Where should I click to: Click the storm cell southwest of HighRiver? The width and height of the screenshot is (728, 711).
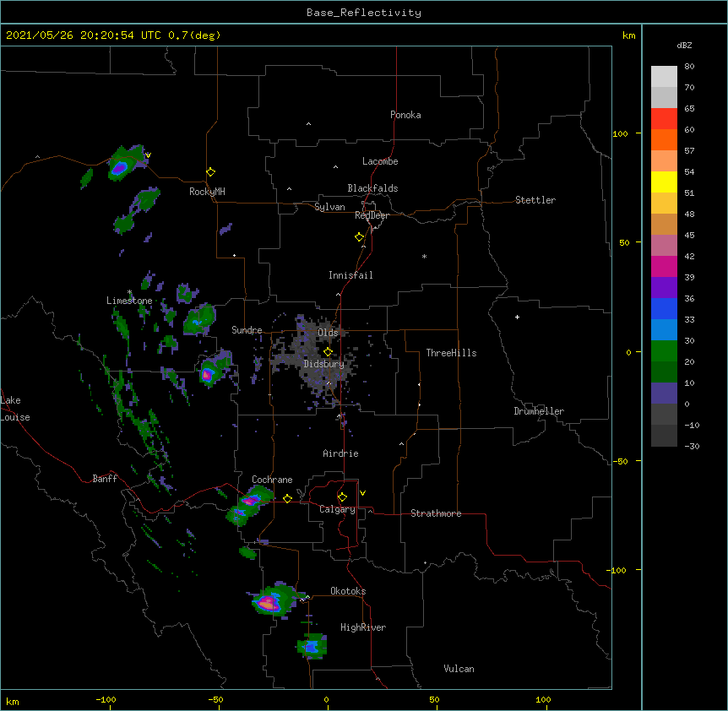coord(312,646)
